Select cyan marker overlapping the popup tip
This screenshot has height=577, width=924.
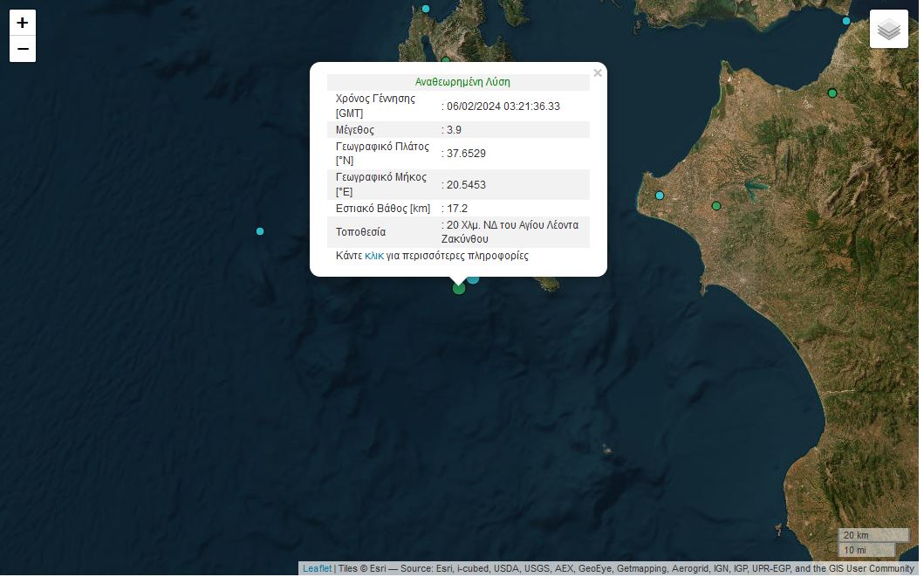[x=474, y=279]
